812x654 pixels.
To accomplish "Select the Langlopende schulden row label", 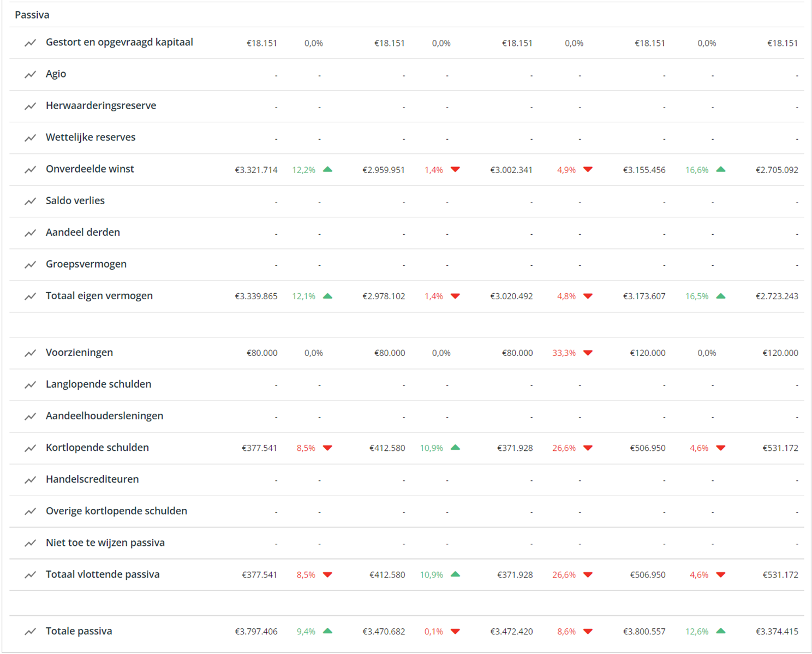I will pyautogui.click(x=98, y=384).
